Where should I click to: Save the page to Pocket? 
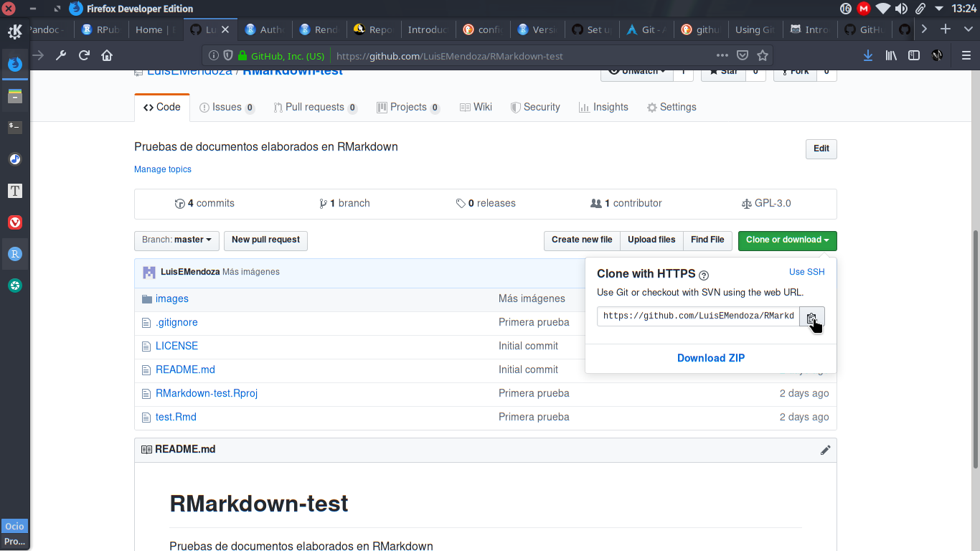pos(743,55)
